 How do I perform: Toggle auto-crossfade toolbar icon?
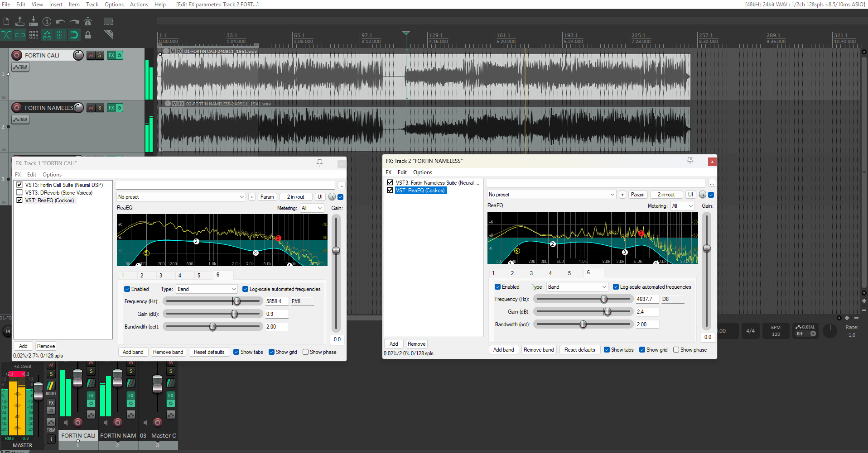click(6, 35)
